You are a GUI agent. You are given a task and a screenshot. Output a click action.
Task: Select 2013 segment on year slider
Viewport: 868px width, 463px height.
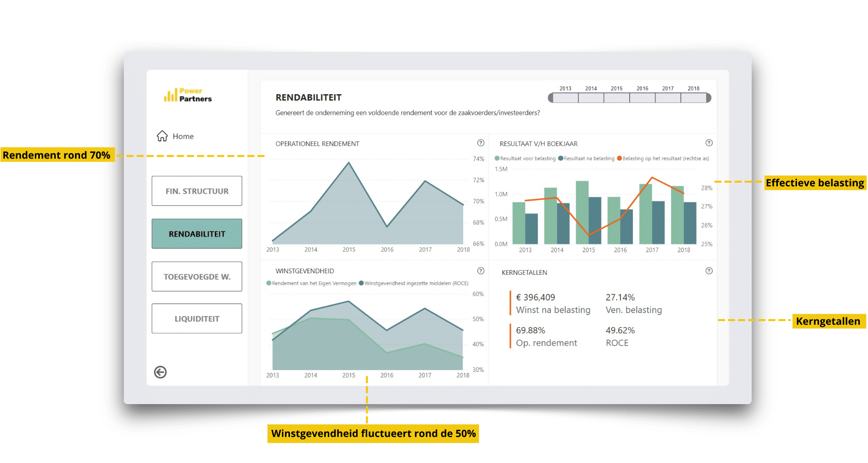coord(565,98)
